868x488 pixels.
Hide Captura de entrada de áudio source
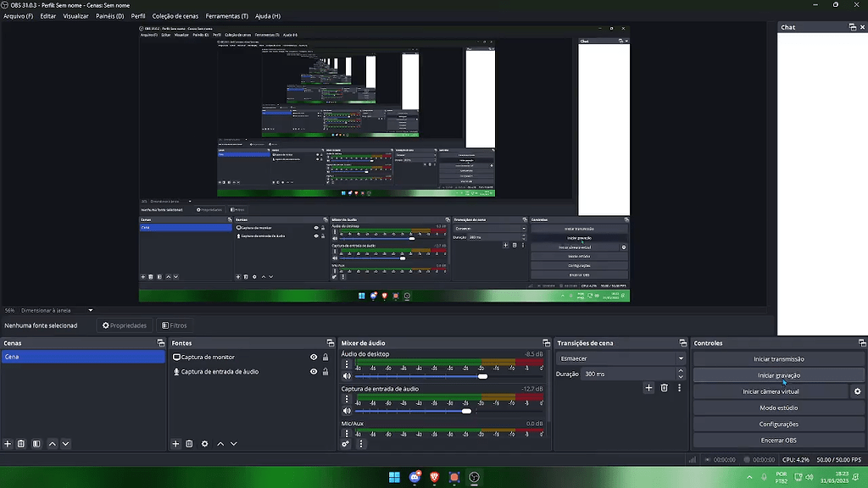(x=314, y=371)
